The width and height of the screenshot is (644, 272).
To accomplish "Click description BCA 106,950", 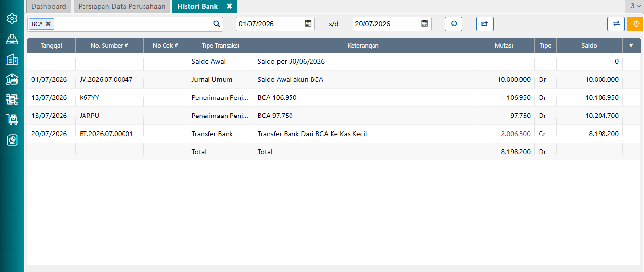I will pyautogui.click(x=277, y=97).
